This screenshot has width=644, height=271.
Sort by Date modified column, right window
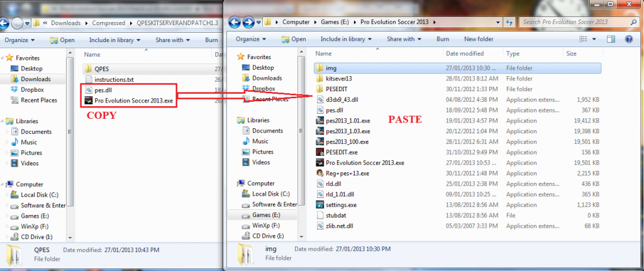(x=472, y=53)
